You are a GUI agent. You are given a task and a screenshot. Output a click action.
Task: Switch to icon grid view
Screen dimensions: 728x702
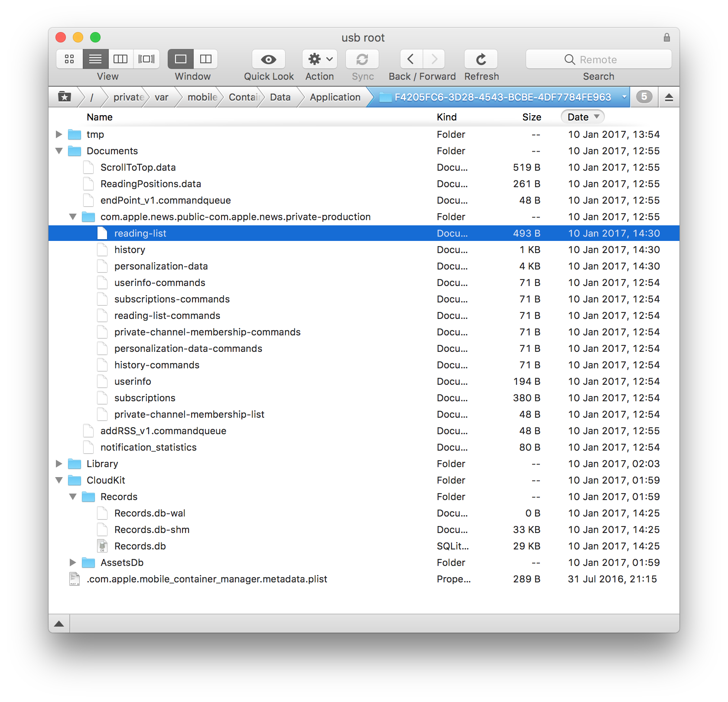click(x=69, y=59)
